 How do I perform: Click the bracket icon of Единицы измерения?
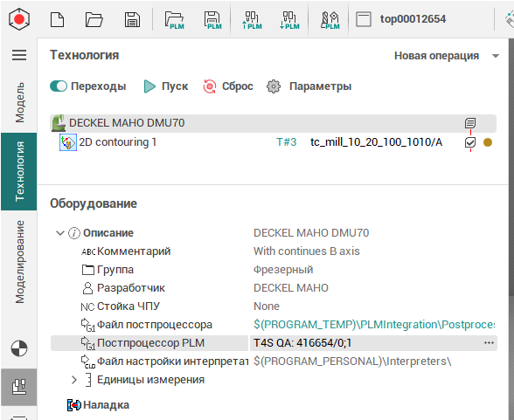coord(87,380)
